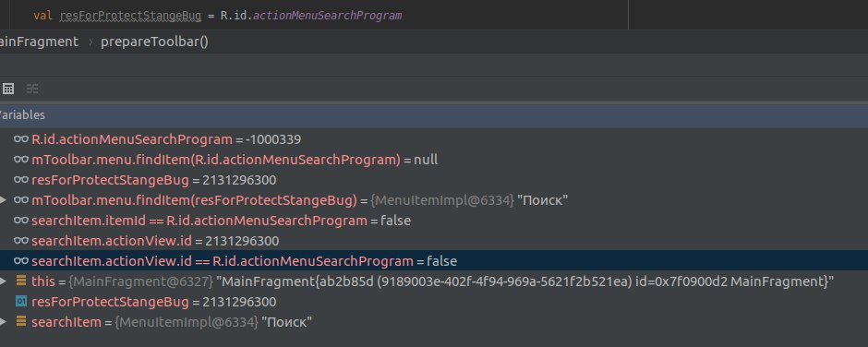Click the MainFragment{ab2b85d ...} string value
Image resolution: width=868 pixels, height=347 pixels.
524,281
